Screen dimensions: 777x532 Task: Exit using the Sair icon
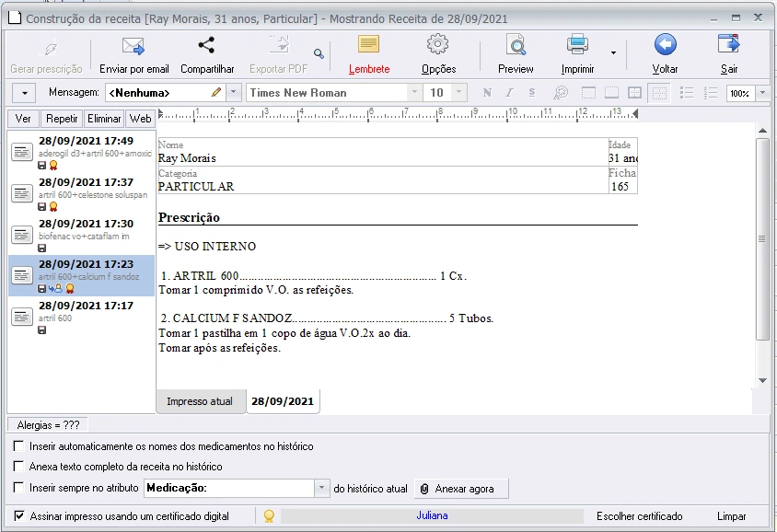(x=728, y=44)
